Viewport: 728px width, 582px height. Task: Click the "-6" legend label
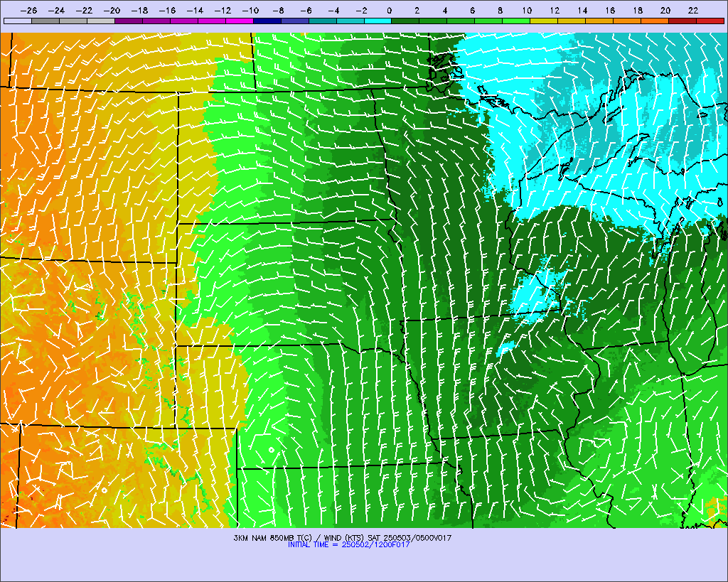click(x=306, y=10)
